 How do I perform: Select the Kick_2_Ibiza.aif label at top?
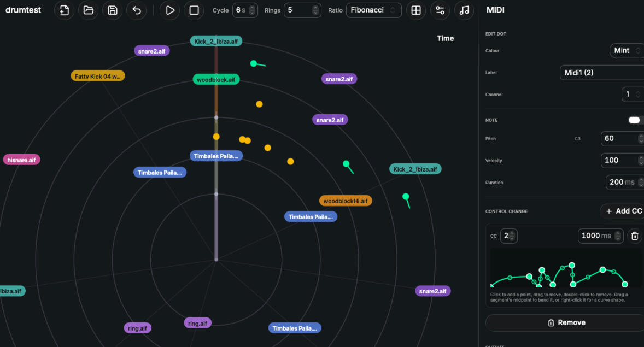[216, 41]
